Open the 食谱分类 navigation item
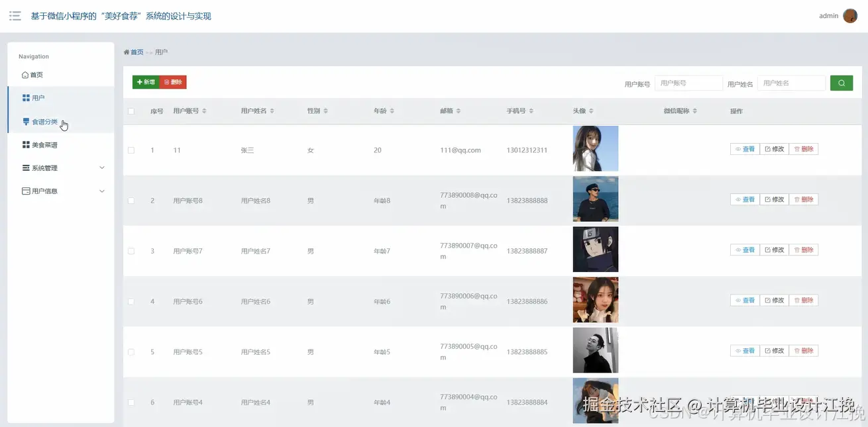This screenshot has width=868, height=427. tap(44, 122)
